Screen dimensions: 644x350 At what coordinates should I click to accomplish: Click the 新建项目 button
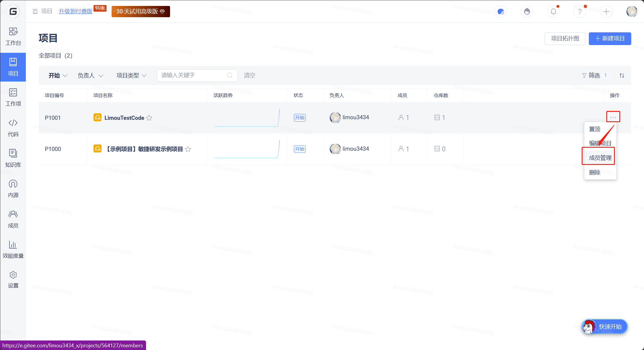point(610,39)
